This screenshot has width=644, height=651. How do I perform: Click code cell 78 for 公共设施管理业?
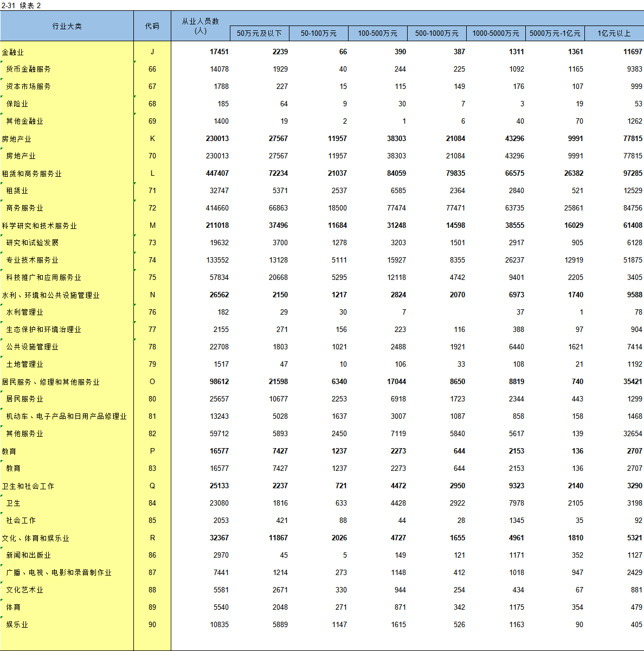click(152, 347)
